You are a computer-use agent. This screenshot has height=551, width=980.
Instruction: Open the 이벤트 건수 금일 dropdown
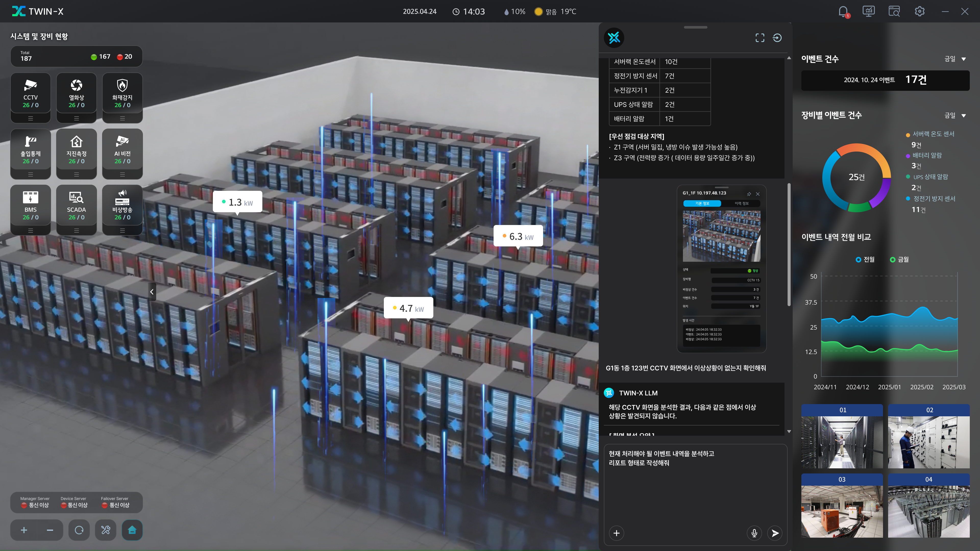[x=955, y=59]
